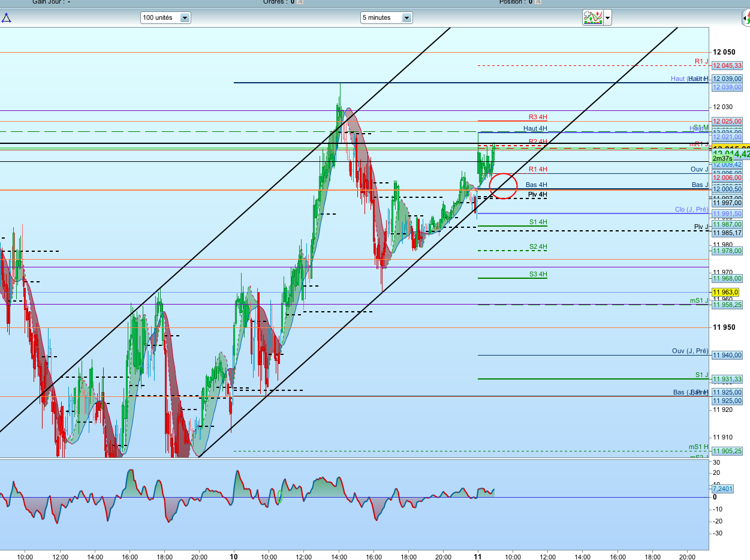Click the Ouv J label
750x560 pixels.
coord(699,170)
